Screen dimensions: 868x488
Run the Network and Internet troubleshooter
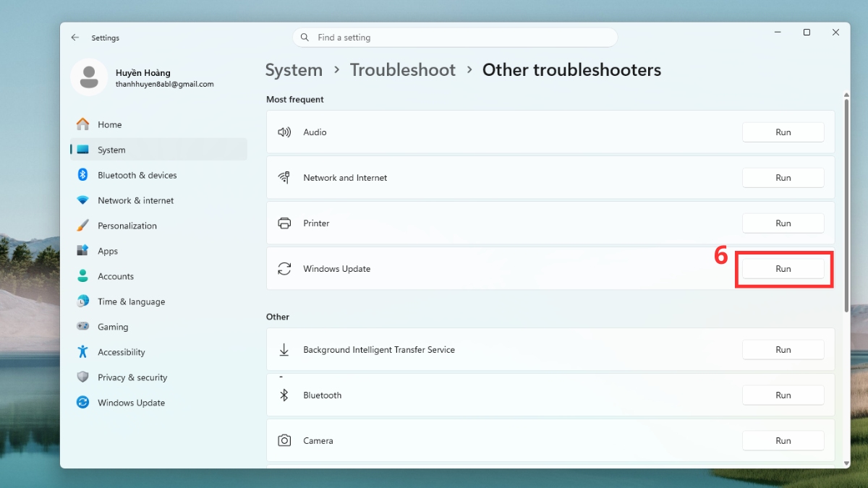783,178
